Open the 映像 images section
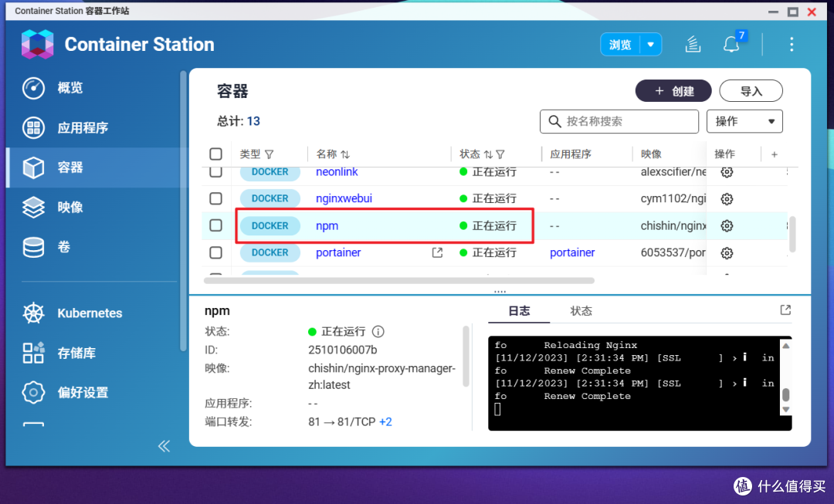Screen dimensions: 834x504 (53, 208)
